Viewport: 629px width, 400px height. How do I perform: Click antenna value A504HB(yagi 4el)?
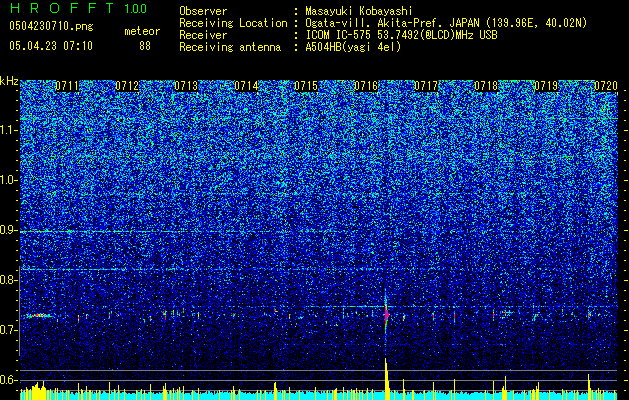click(353, 47)
